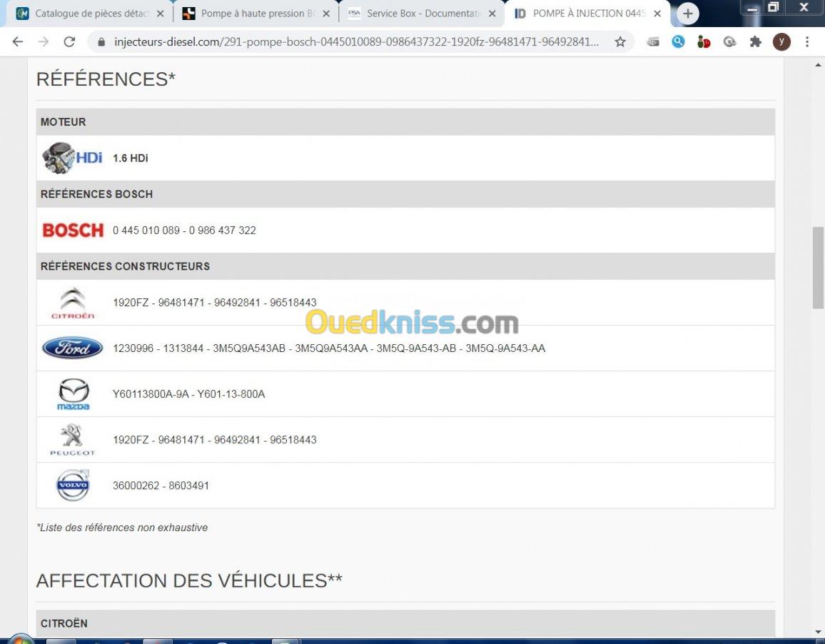Open the Extensions puzzle icon
The image size is (825, 644).
click(x=756, y=41)
